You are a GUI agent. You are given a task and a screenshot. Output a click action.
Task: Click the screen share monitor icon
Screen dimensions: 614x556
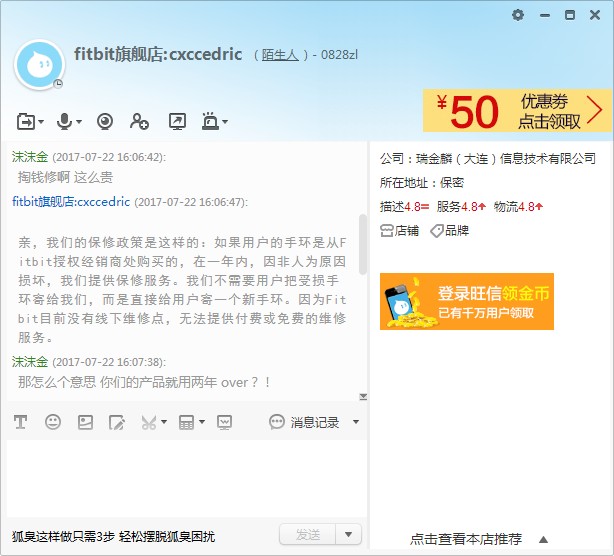(x=224, y=422)
